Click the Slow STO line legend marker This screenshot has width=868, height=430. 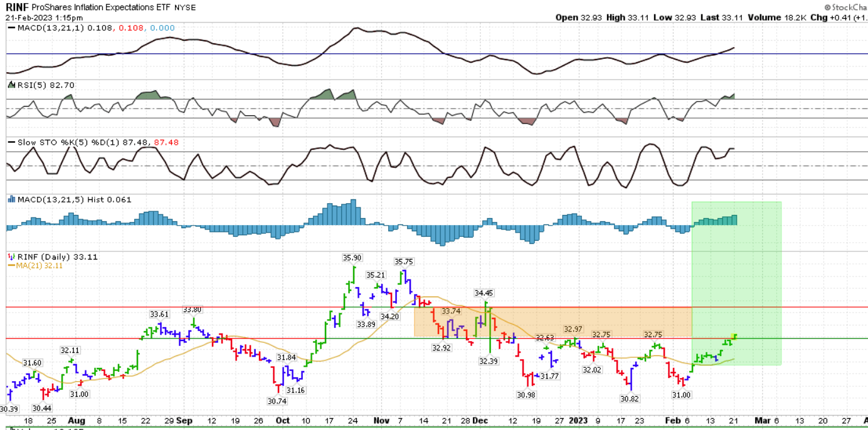[x=11, y=142]
